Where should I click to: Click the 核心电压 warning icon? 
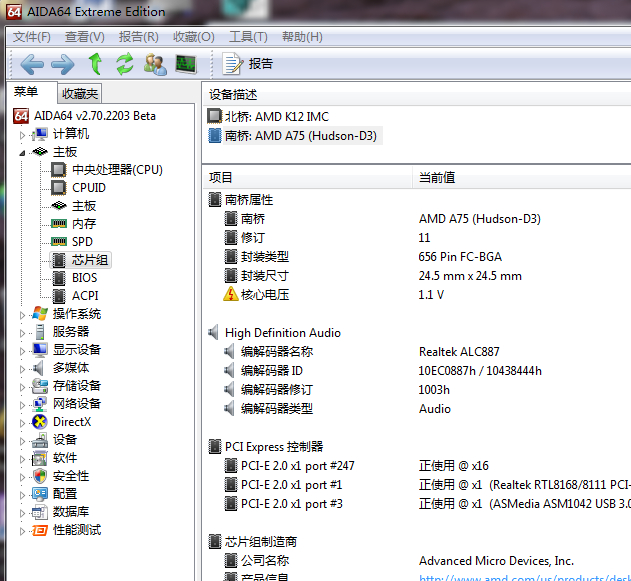tap(231, 294)
